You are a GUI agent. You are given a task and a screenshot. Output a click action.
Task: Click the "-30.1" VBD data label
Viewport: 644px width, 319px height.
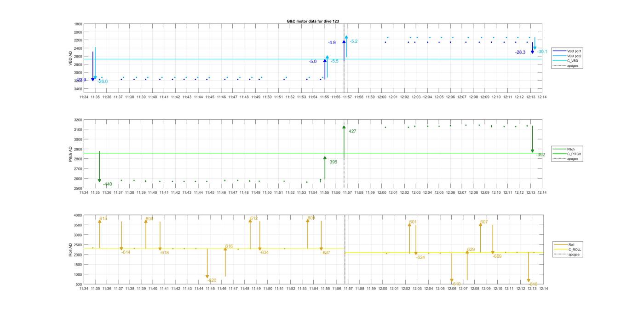542,52
